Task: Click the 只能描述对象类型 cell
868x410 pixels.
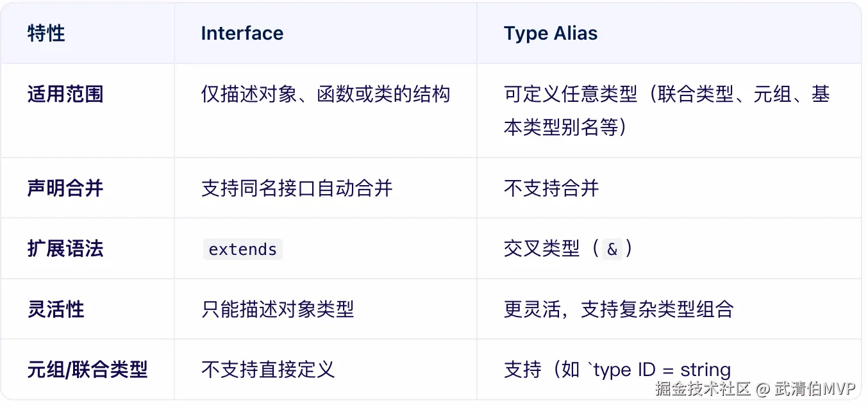Action: [278, 309]
